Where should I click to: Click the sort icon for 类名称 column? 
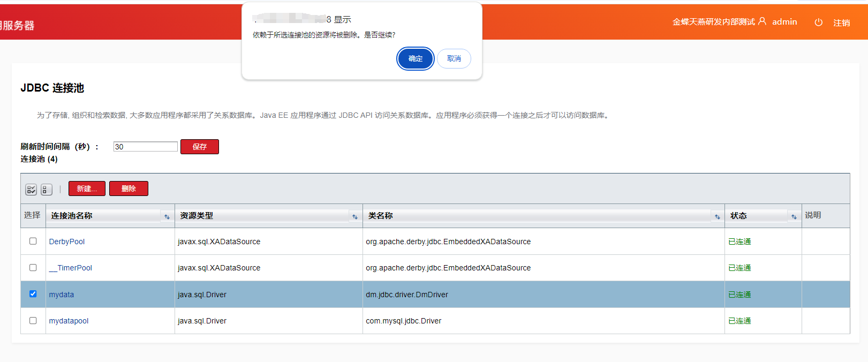point(717,216)
